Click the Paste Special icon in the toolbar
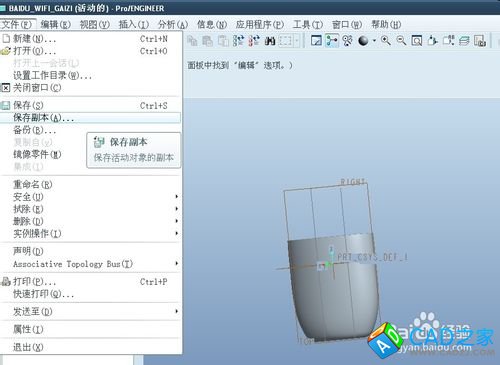Viewport: 500px width, 365px height. [x=223, y=41]
